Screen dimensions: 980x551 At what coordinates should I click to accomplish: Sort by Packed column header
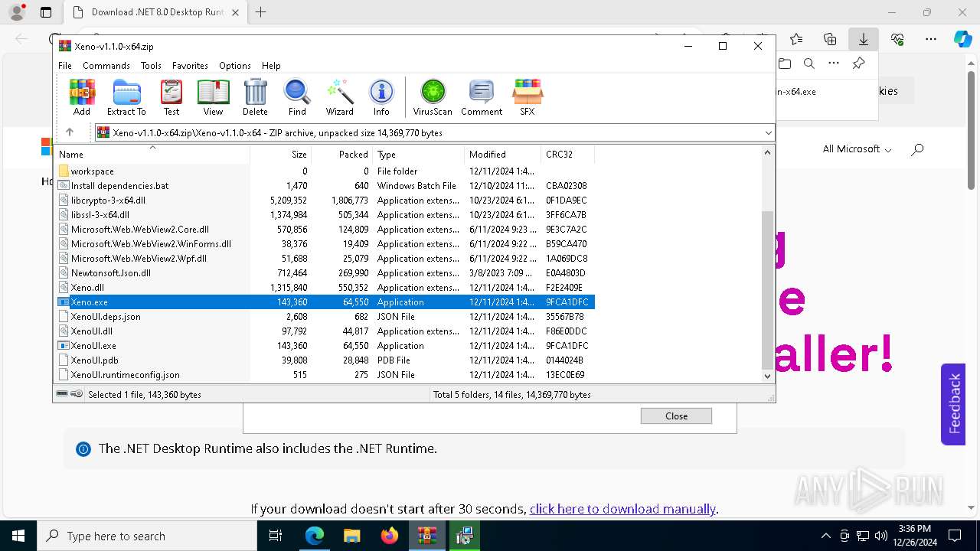[342, 154]
